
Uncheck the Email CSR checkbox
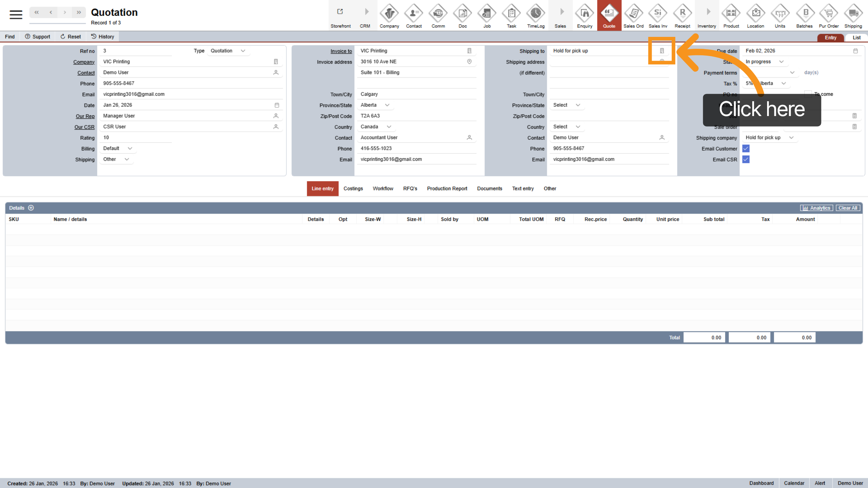[746, 159]
